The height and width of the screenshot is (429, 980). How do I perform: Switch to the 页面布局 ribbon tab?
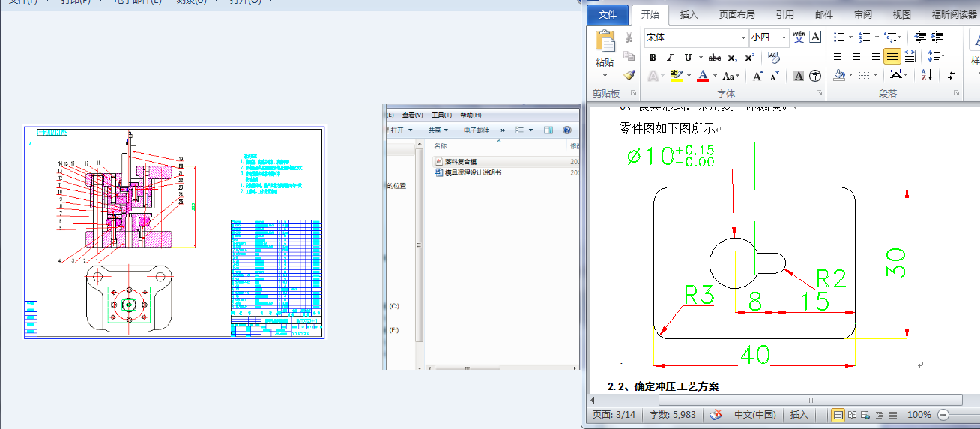tap(737, 14)
